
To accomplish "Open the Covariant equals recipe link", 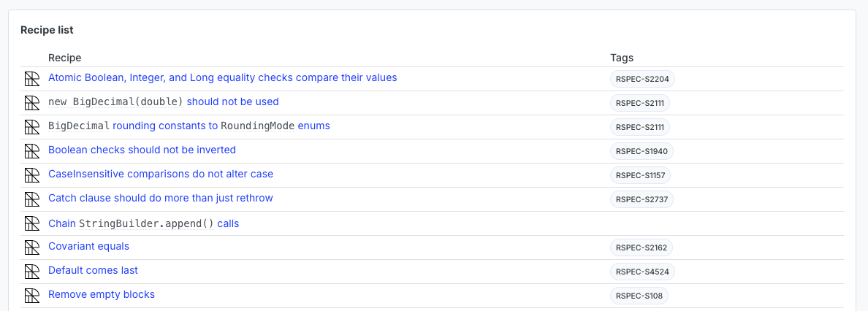I will [88, 246].
